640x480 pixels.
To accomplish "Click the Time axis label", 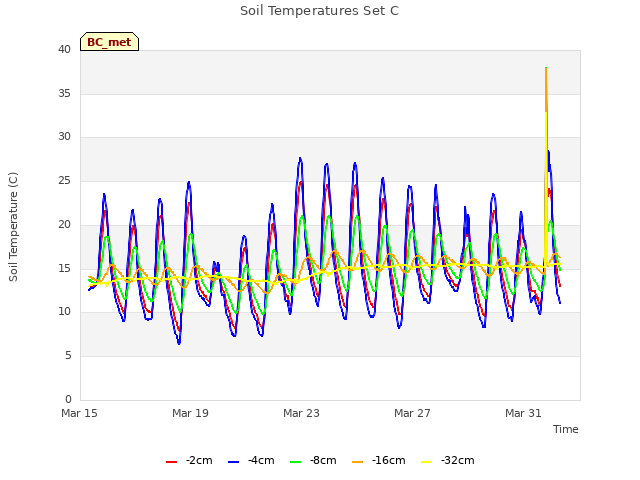I will coord(566,429).
